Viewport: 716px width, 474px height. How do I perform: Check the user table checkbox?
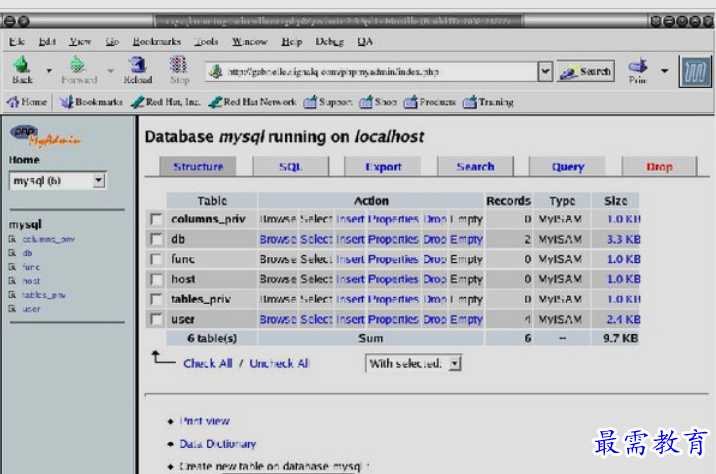point(156,319)
